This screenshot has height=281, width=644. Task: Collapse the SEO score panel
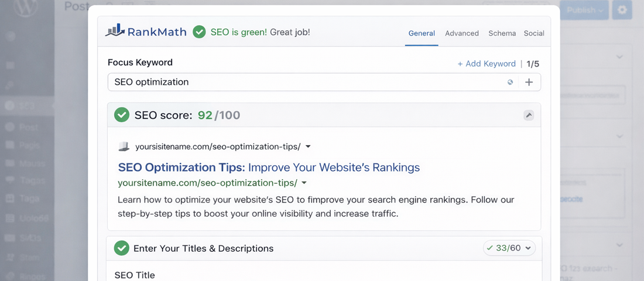tap(529, 115)
